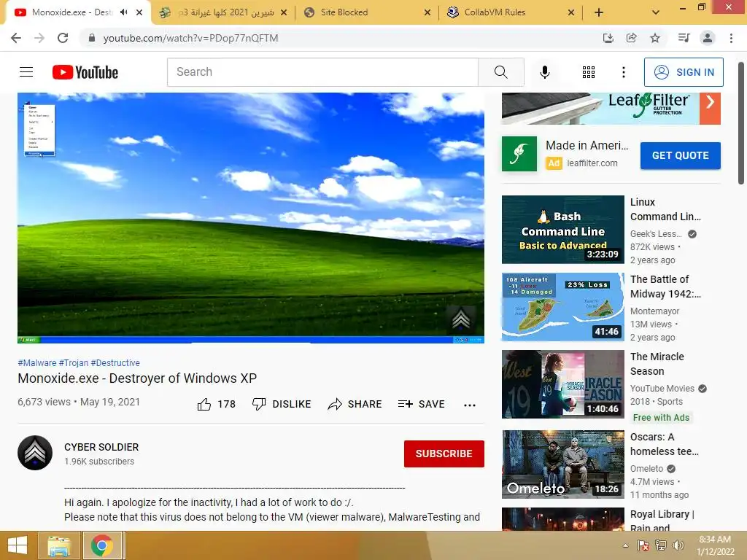Click SHARE below the video
Screen dimensions: 747x560
click(355, 404)
